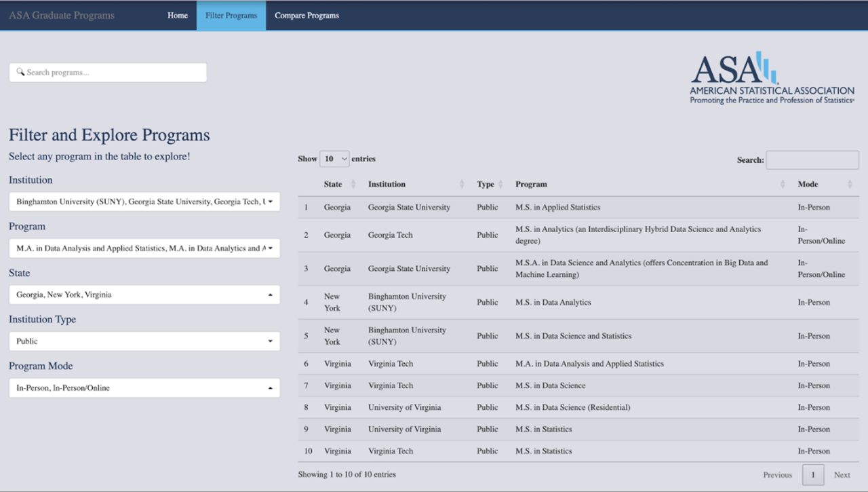Select M.S. in Applied Statistics row

point(578,208)
